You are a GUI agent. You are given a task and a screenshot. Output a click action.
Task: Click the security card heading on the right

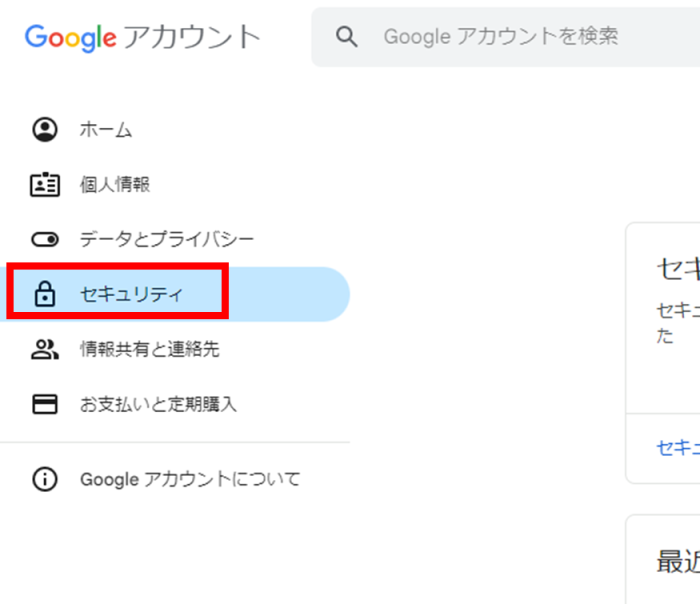(x=677, y=268)
